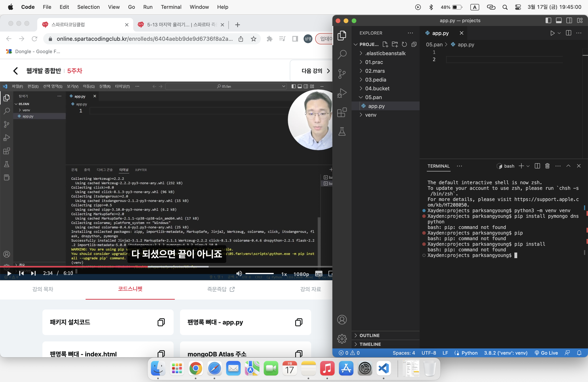Go back to course with back arrow

click(x=16, y=71)
